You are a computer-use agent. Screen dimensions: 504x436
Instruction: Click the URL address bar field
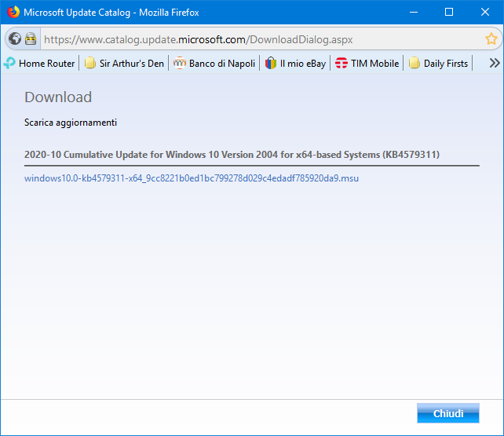coord(259,39)
